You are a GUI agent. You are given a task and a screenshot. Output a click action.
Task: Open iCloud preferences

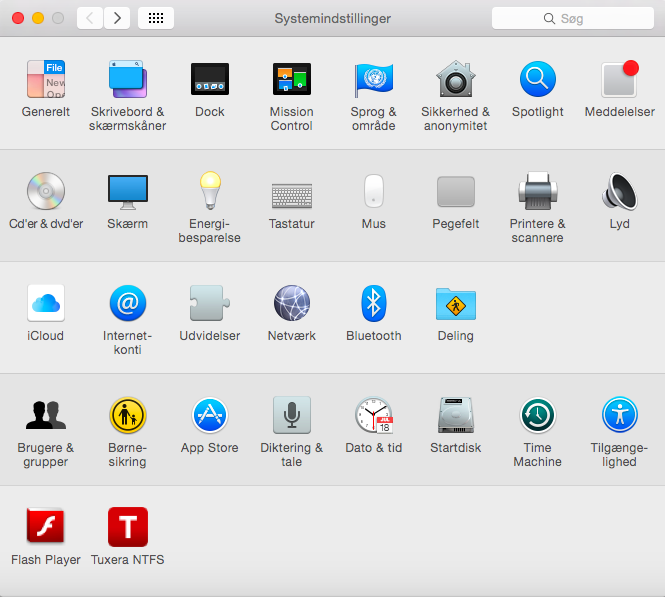tap(46, 303)
